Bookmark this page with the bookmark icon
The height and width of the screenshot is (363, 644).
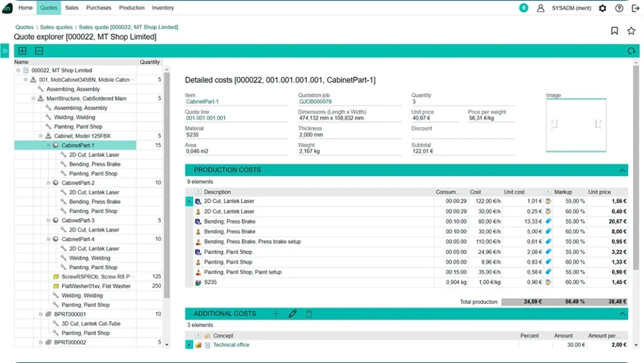pyautogui.click(x=614, y=31)
